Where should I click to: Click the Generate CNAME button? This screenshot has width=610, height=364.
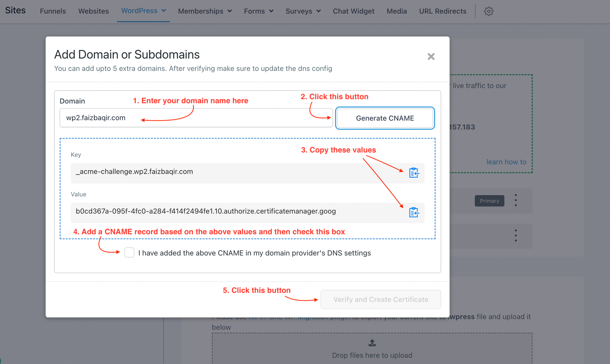[x=385, y=118]
